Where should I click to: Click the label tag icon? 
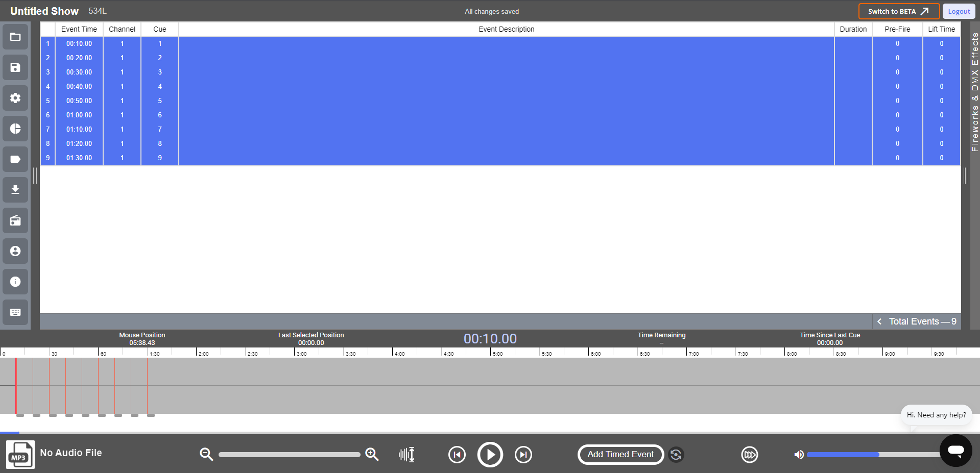[x=15, y=159]
